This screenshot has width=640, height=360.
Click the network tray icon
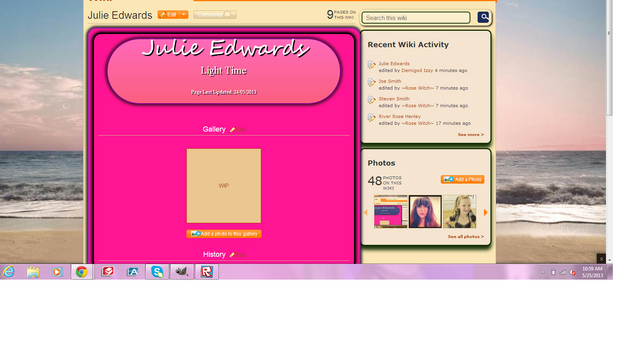pos(563,272)
